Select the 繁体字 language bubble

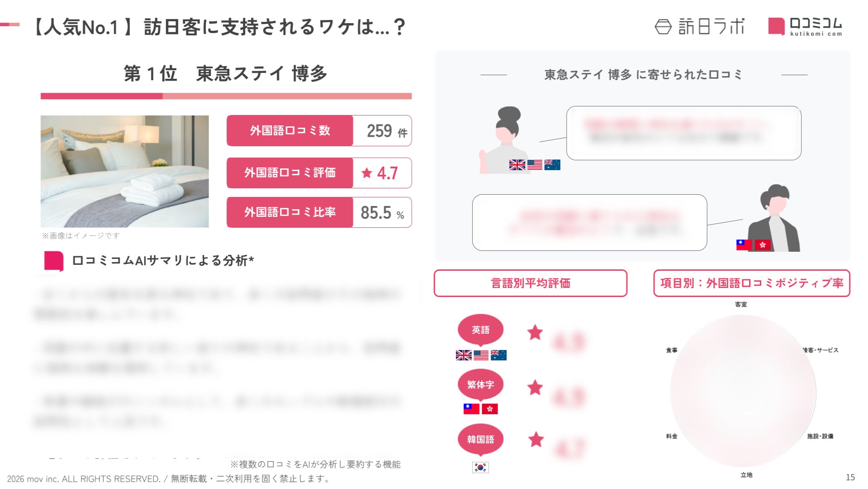[x=480, y=384]
